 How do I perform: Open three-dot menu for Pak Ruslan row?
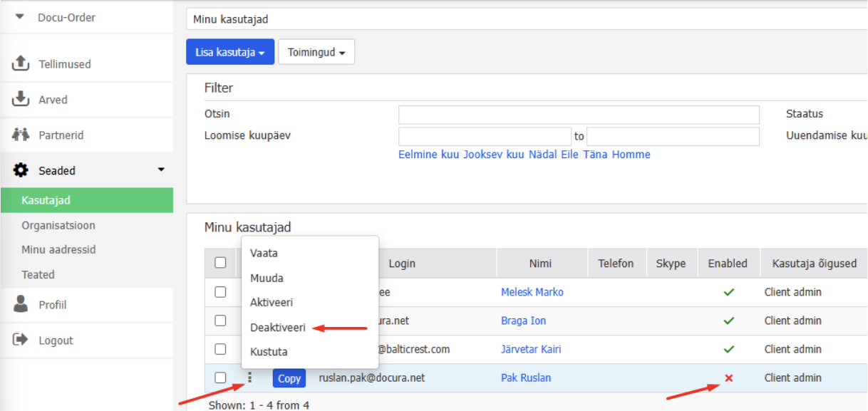(x=249, y=378)
